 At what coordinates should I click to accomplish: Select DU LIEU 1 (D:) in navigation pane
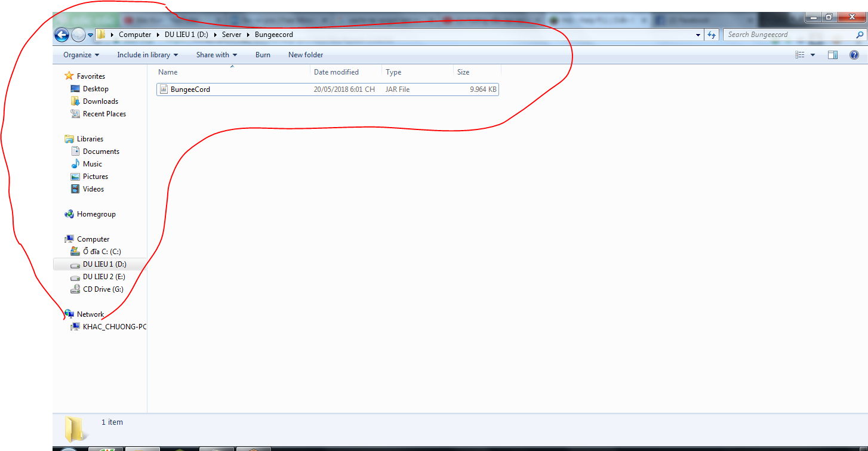coord(104,264)
